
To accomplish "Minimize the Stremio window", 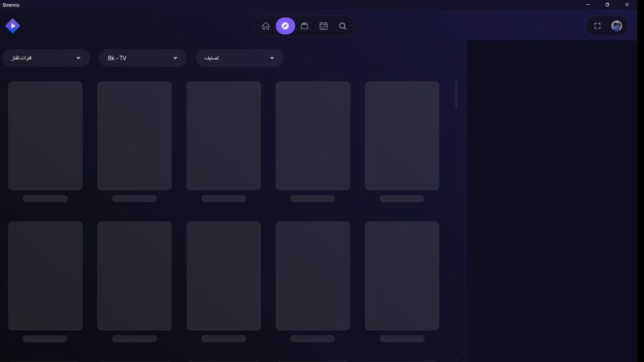I will click(588, 4).
